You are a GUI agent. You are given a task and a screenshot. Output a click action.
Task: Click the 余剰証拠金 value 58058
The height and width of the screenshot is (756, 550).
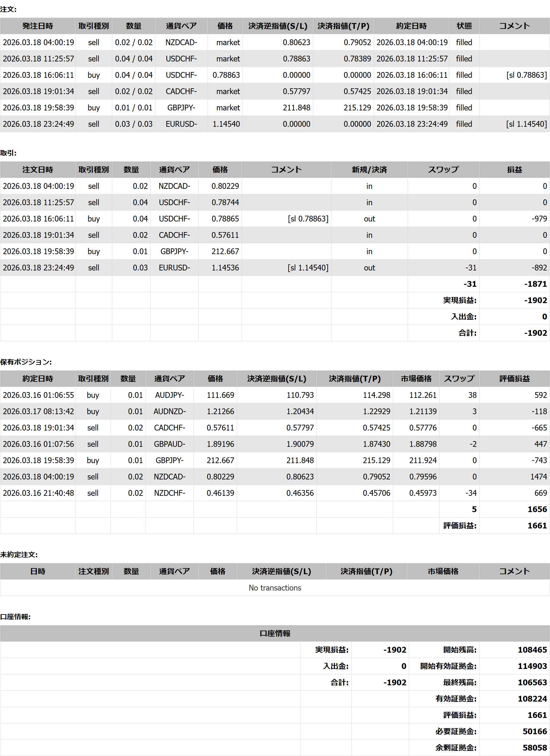coord(534,748)
